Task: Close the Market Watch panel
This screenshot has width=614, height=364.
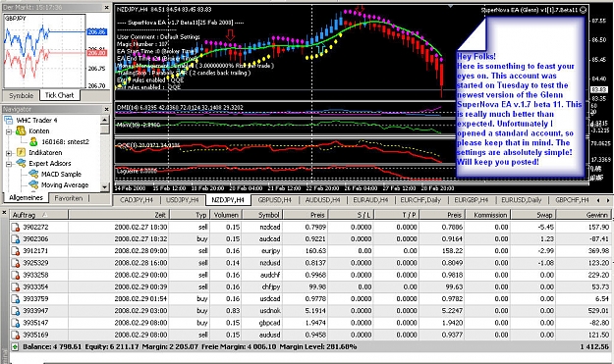Action: [x=106, y=8]
